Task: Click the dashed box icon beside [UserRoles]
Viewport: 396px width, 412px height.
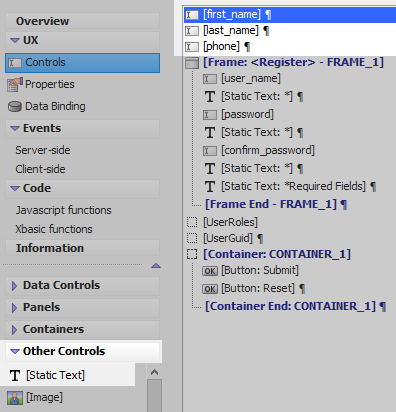Action: [192, 222]
